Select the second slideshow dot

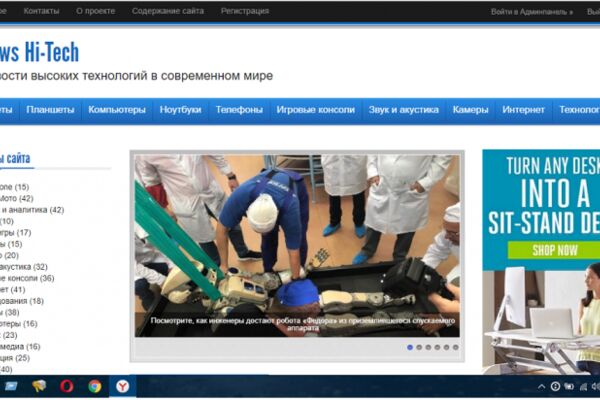pyautogui.click(x=419, y=347)
